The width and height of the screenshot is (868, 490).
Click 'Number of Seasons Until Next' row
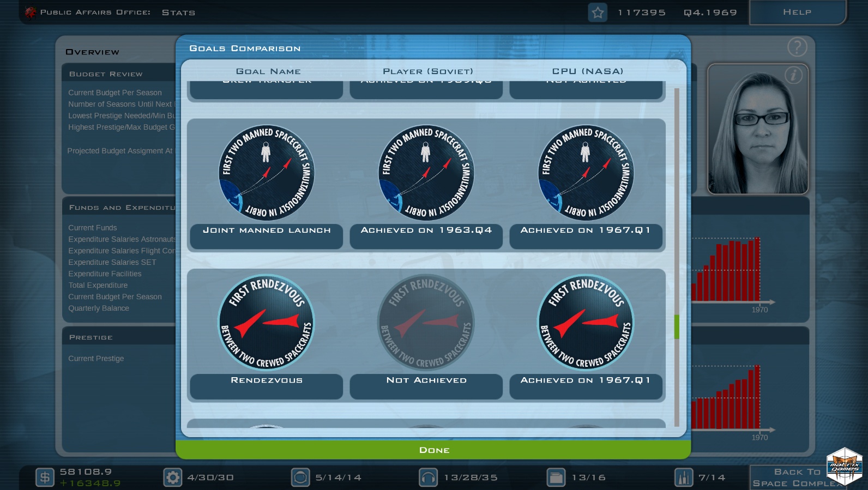(x=121, y=104)
